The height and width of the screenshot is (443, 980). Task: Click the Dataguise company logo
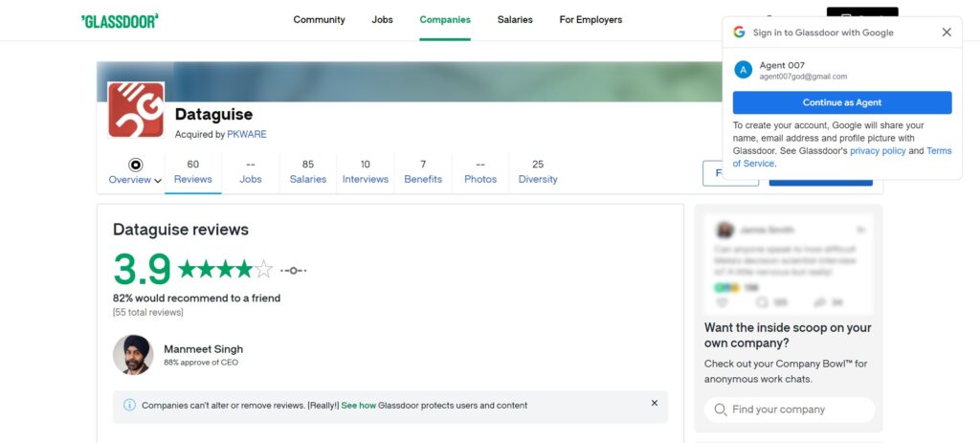136,109
